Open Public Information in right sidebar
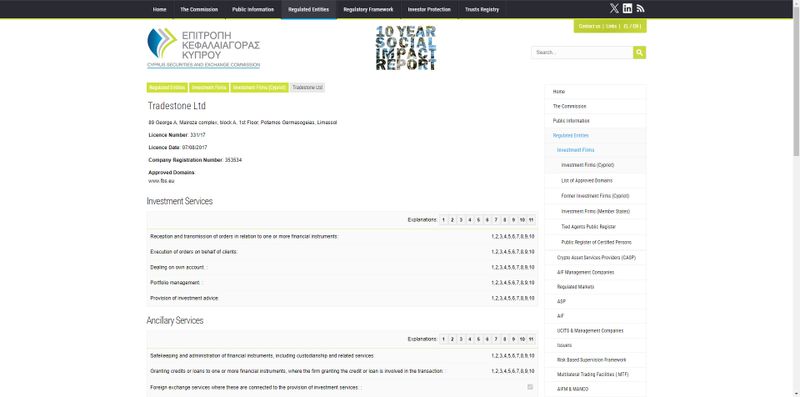The width and height of the screenshot is (800, 397). click(595, 121)
